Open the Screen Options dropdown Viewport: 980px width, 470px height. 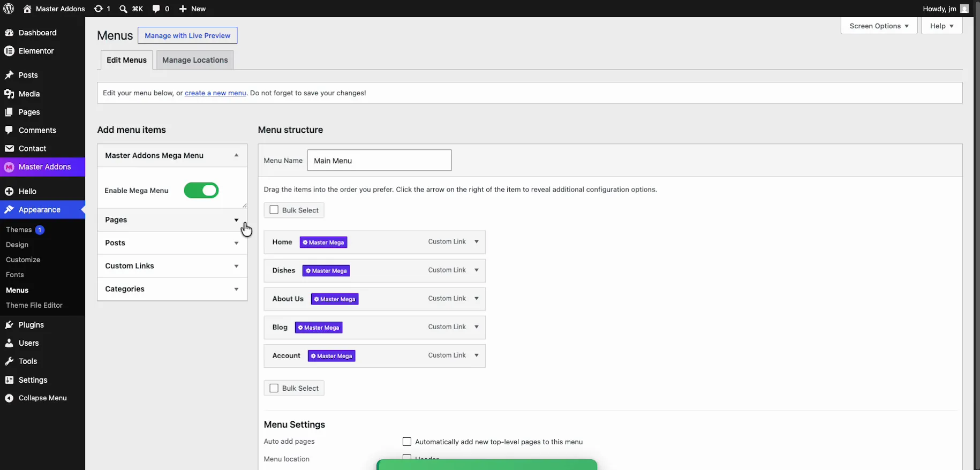879,26
